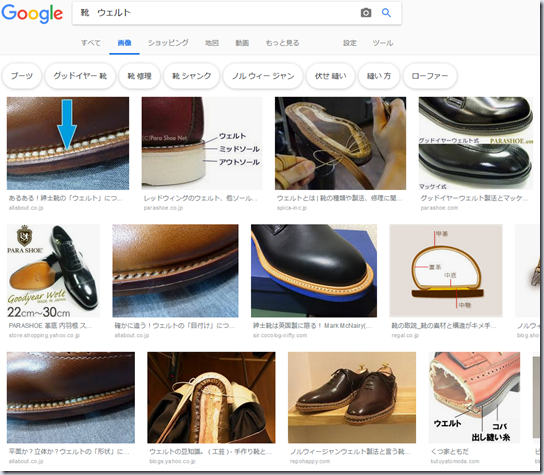Click the PARASHOE 革底 内羽根 caption
This screenshot has width=544, height=475.
(50, 326)
